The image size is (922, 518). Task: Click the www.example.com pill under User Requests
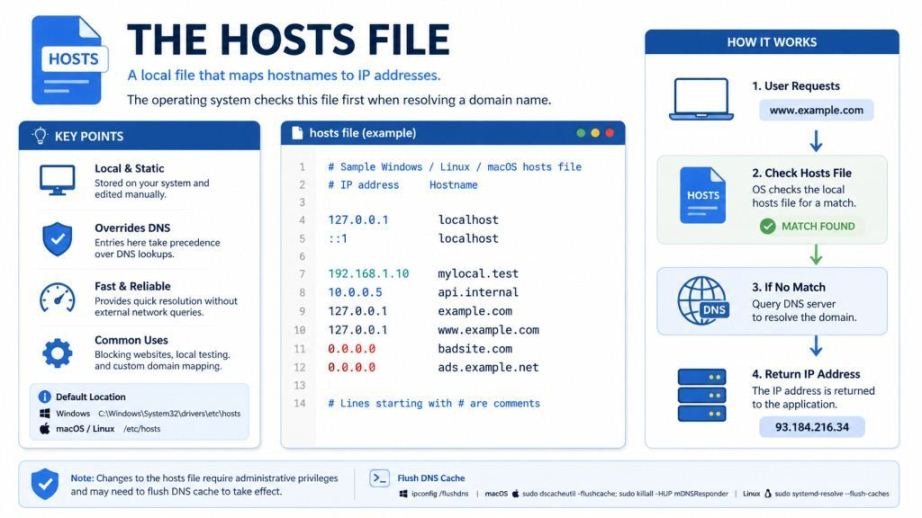coord(816,110)
